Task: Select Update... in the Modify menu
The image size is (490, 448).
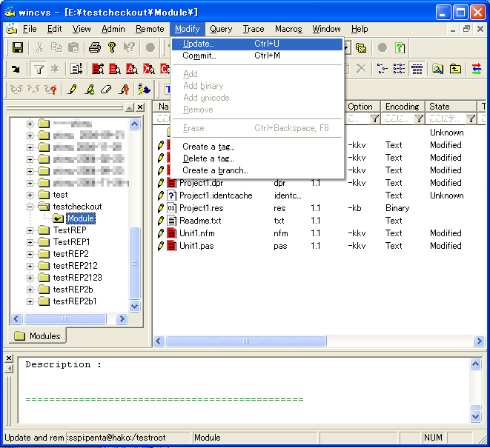Action: (x=257, y=44)
